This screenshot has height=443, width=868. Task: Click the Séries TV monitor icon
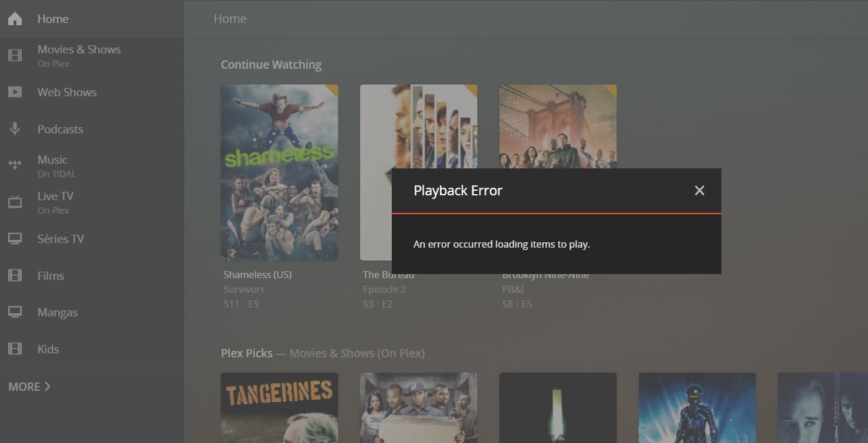pos(15,239)
